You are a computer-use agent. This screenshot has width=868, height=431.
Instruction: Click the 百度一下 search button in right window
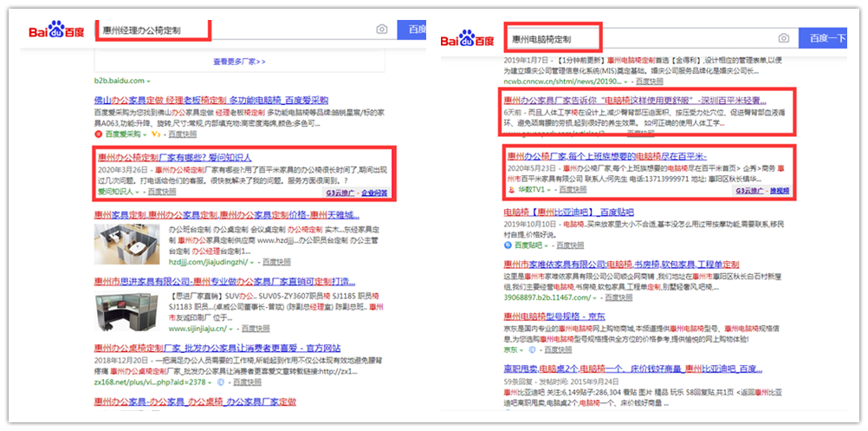coord(823,38)
